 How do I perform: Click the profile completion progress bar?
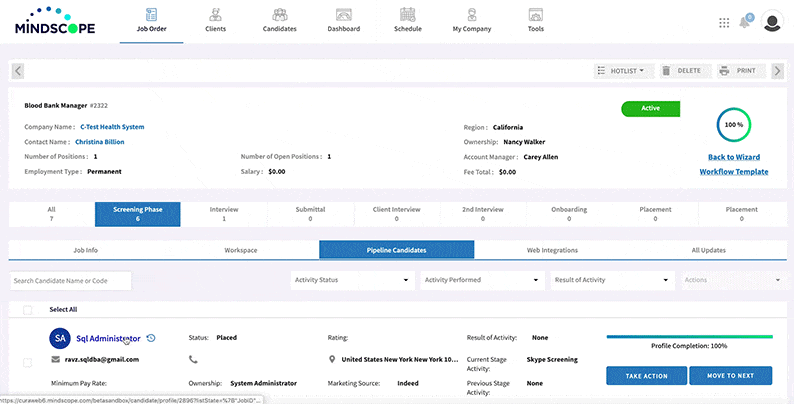[x=689, y=337]
